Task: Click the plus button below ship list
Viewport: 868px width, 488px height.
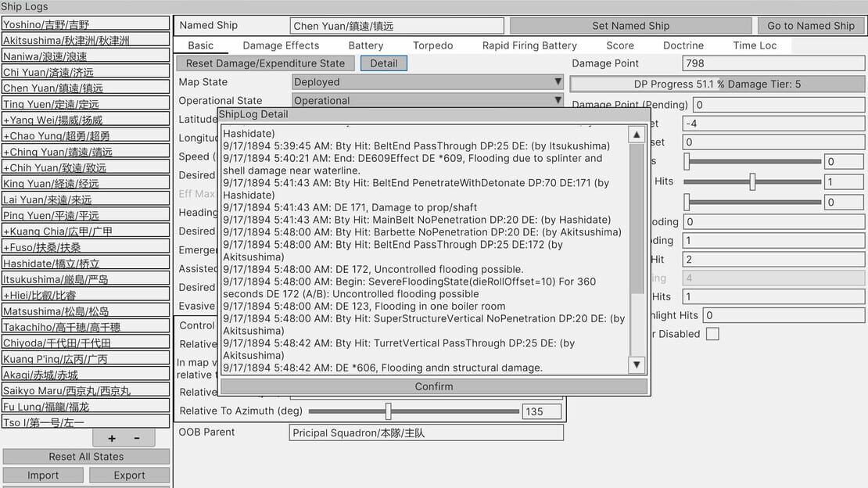Action: [112, 438]
